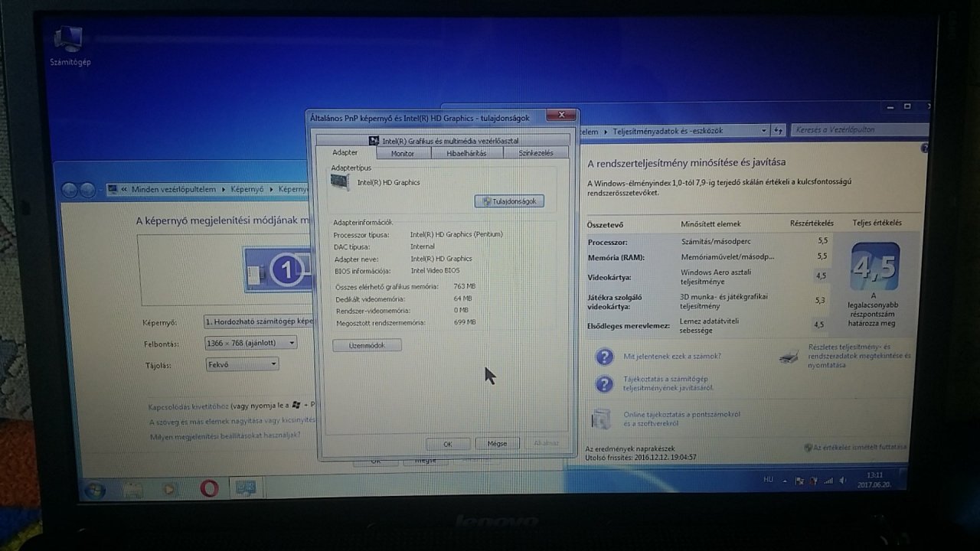Expand the arrow after Minden vezérlőpultelem
Viewport: 980px width, 551px height.
224,189
